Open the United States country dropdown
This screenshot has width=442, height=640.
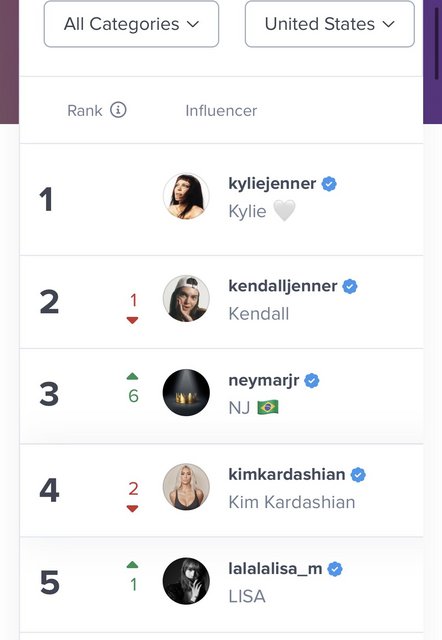click(x=330, y=24)
